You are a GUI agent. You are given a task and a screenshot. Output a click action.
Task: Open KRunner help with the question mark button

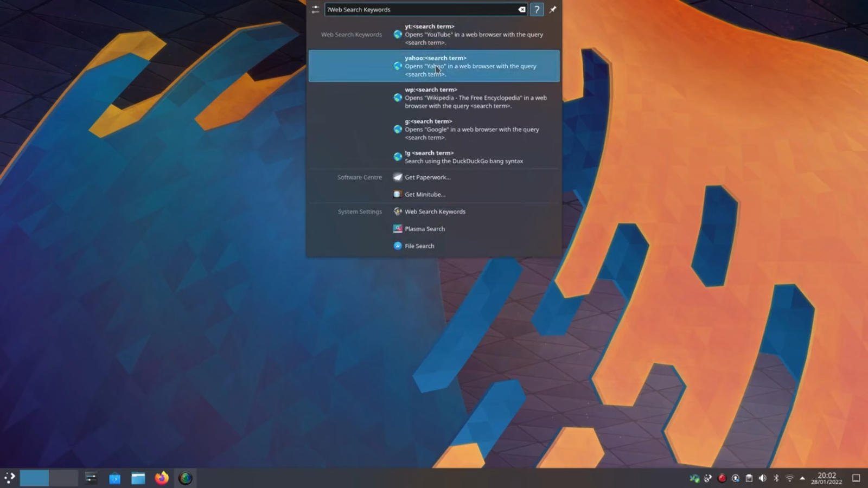click(x=537, y=9)
